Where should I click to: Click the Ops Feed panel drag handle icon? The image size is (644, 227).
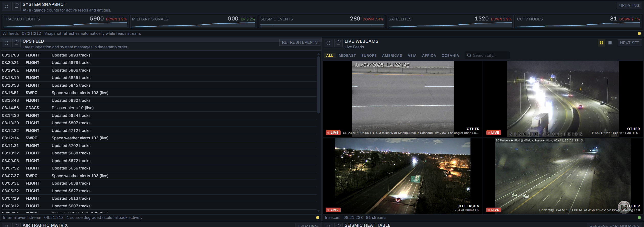click(x=6, y=43)
